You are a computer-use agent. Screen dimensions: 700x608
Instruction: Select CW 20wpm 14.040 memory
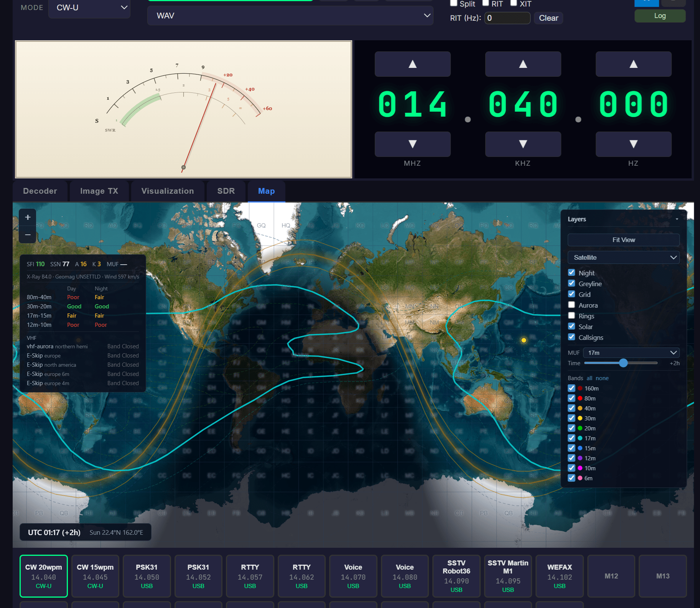(44, 576)
